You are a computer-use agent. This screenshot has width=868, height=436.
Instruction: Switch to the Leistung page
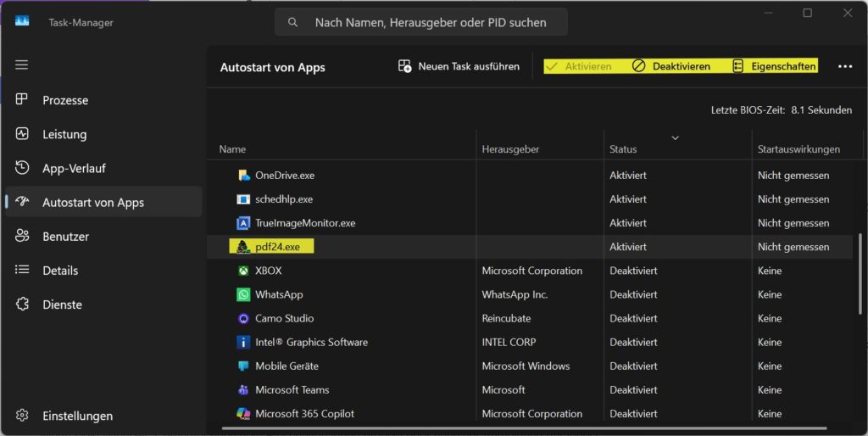104,134
